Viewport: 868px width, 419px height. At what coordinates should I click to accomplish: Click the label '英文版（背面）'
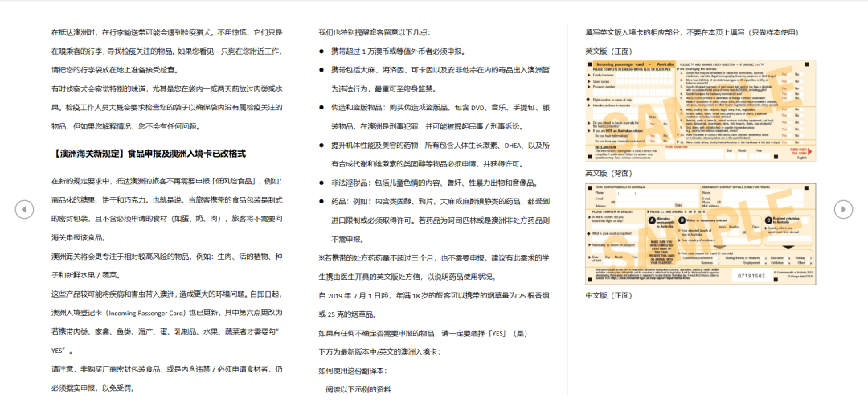(609, 173)
